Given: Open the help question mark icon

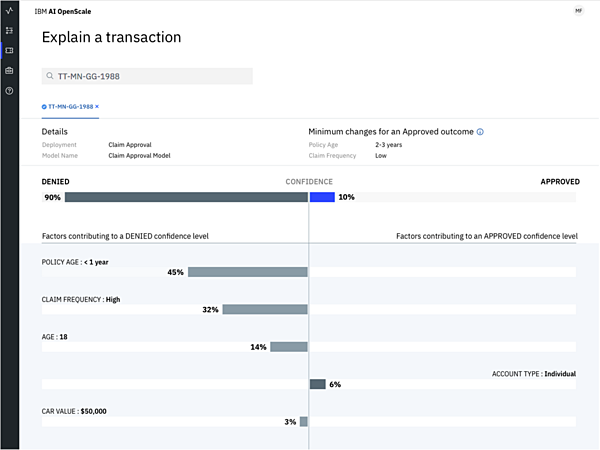Looking at the screenshot, I should coord(9,90).
